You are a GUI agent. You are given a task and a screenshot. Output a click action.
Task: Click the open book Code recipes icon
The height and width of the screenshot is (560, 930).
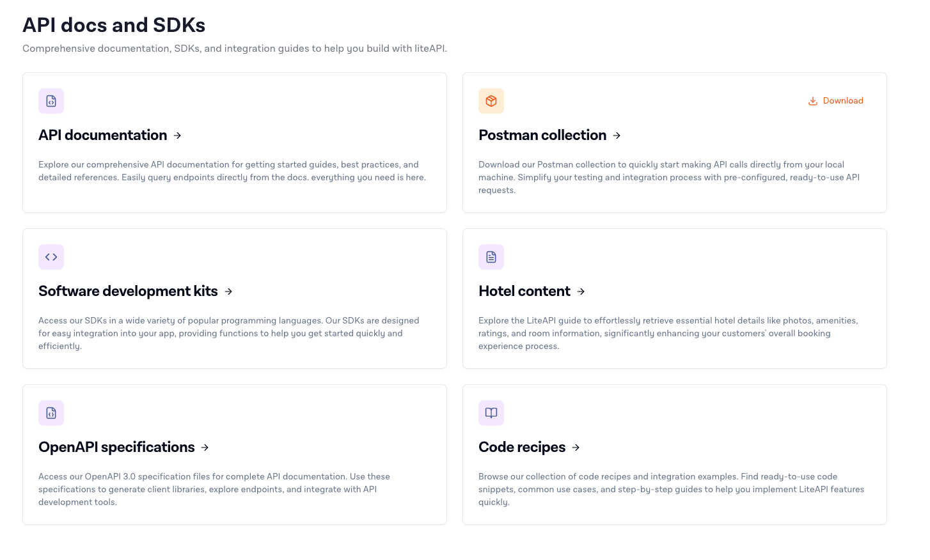pos(491,413)
